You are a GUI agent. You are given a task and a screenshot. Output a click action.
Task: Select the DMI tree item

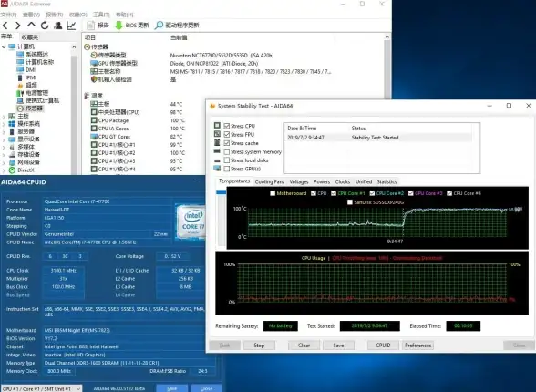tap(26, 69)
